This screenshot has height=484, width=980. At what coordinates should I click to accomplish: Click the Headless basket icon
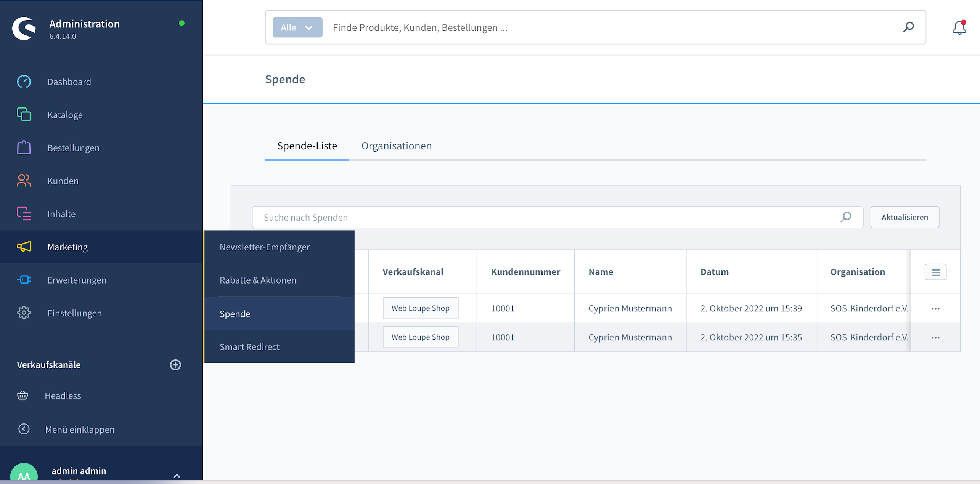(22, 395)
